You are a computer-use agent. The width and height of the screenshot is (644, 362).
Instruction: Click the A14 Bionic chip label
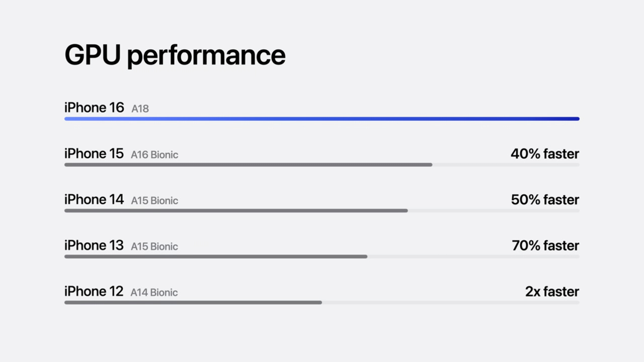click(154, 292)
